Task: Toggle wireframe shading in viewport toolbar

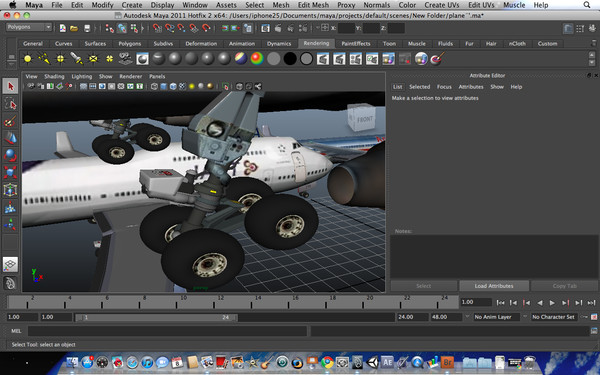Action: point(154,86)
